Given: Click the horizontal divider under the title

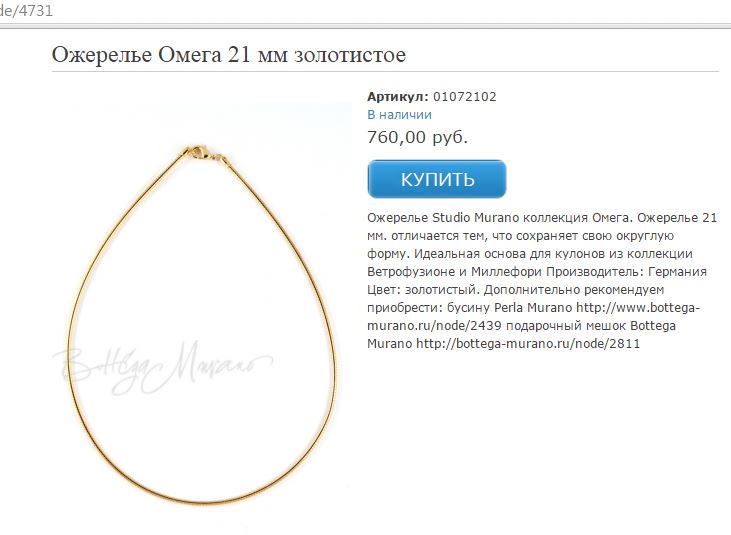Looking at the screenshot, I should pos(385,72).
